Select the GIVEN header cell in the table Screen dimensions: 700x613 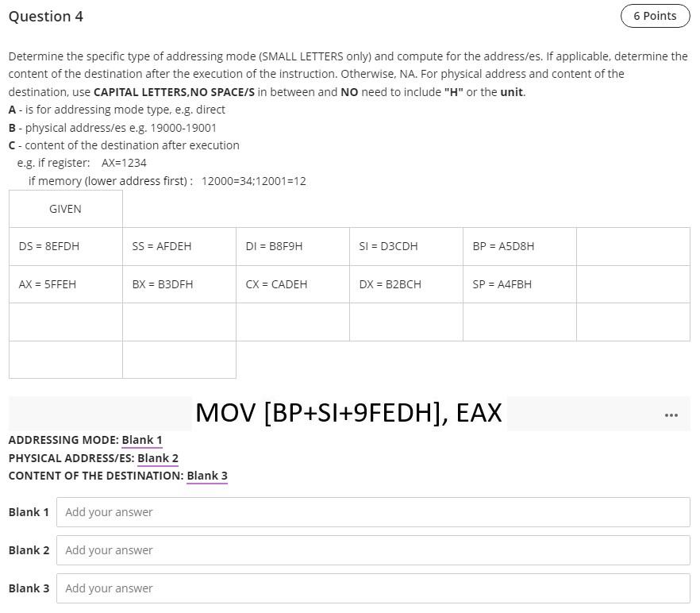[x=65, y=208]
